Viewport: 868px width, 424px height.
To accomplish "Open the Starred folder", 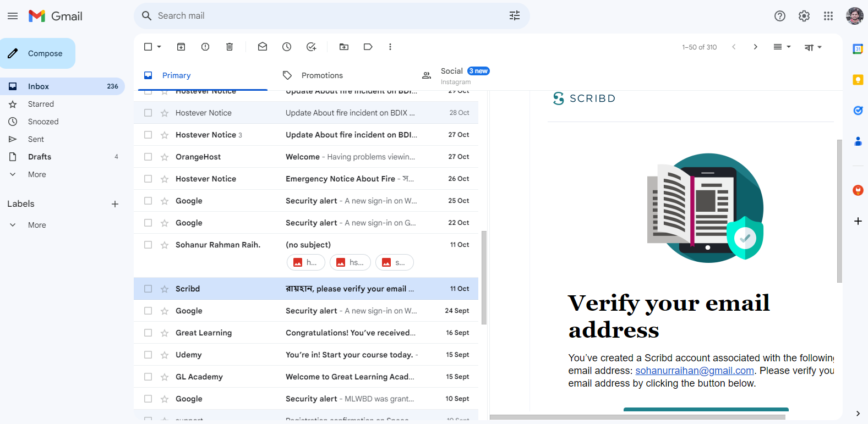I will pos(41,104).
